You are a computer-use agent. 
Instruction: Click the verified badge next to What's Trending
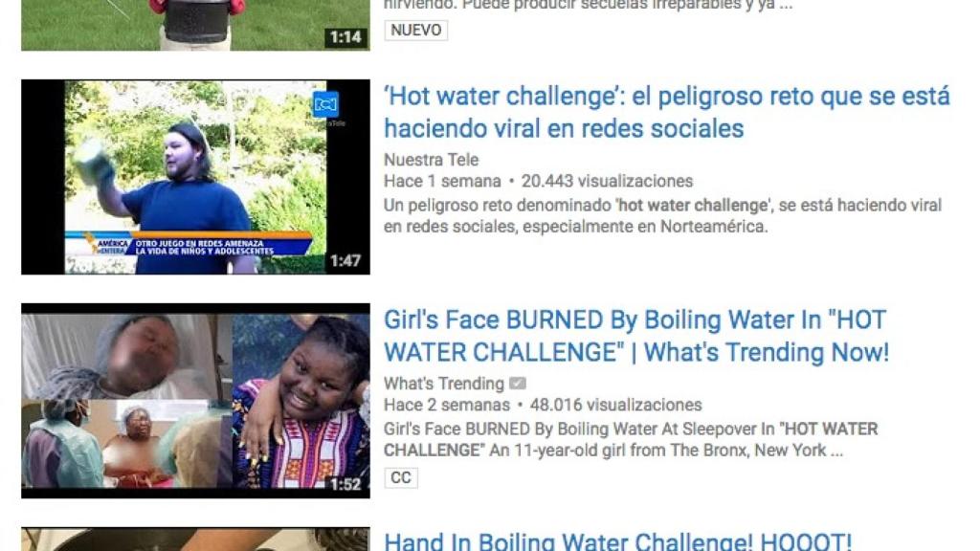(518, 383)
